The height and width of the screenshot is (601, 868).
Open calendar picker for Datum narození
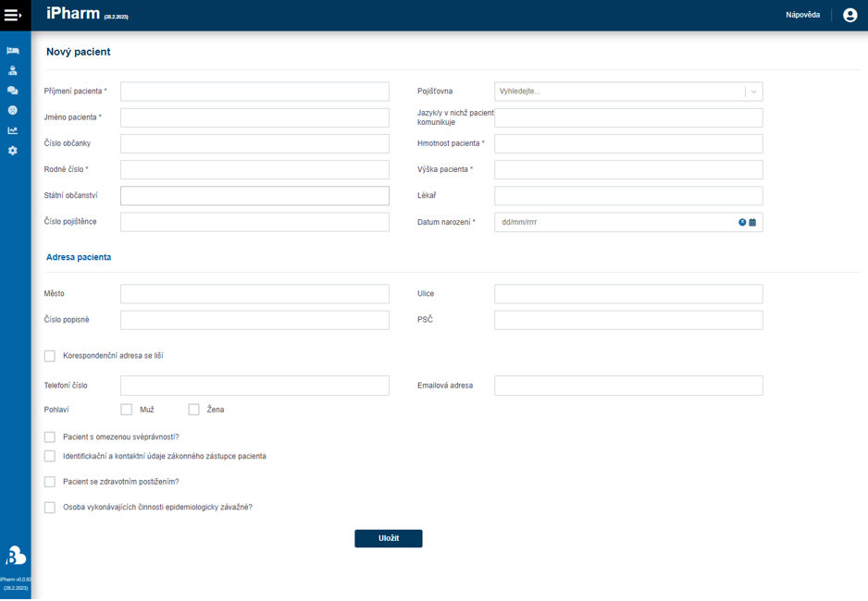752,223
